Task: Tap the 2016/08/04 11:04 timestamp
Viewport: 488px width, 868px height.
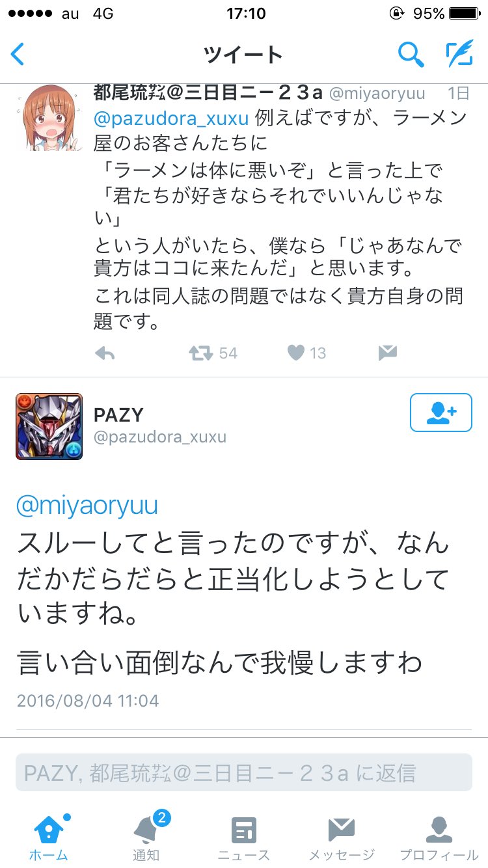Action: pos(88,701)
